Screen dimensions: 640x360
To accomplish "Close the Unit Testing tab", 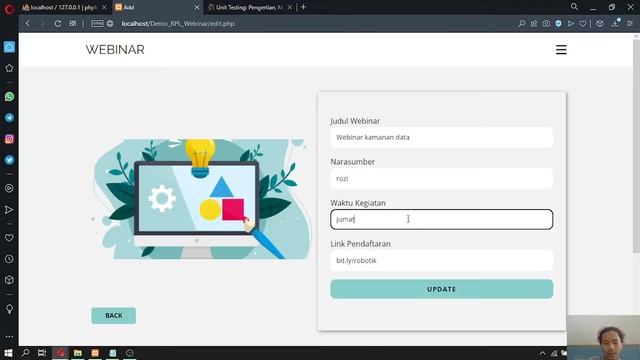I will pos(290,7).
